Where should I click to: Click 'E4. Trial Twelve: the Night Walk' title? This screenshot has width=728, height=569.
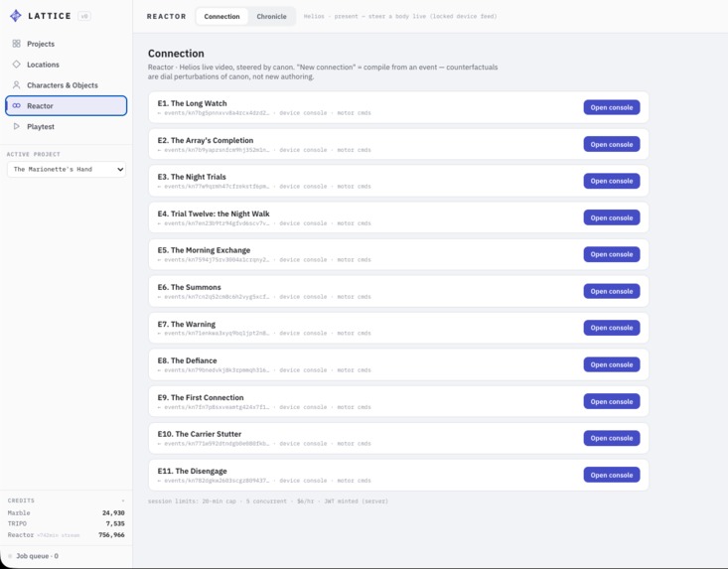click(x=214, y=213)
